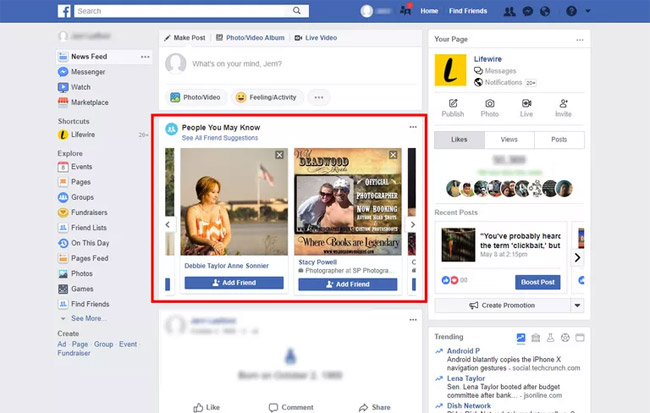Dismiss Stacy Powell suggestion
This screenshot has height=413, width=650.
[393, 155]
